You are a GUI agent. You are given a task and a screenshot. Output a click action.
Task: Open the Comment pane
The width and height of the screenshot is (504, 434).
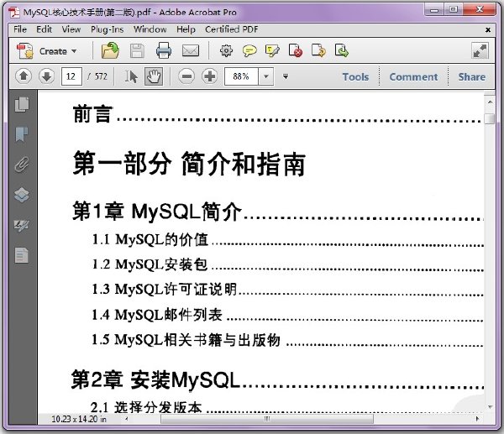[x=413, y=77]
